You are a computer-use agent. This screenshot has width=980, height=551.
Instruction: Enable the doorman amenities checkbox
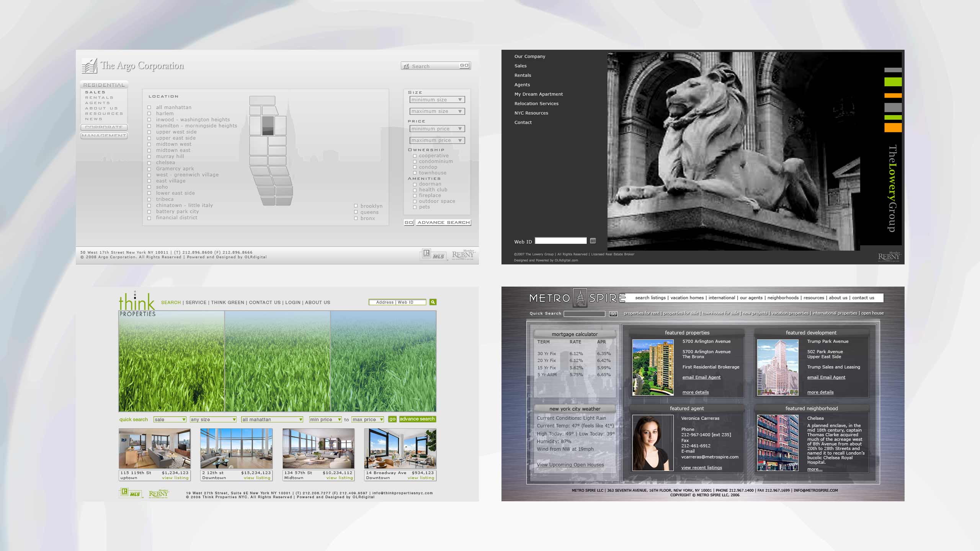[415, 184]
